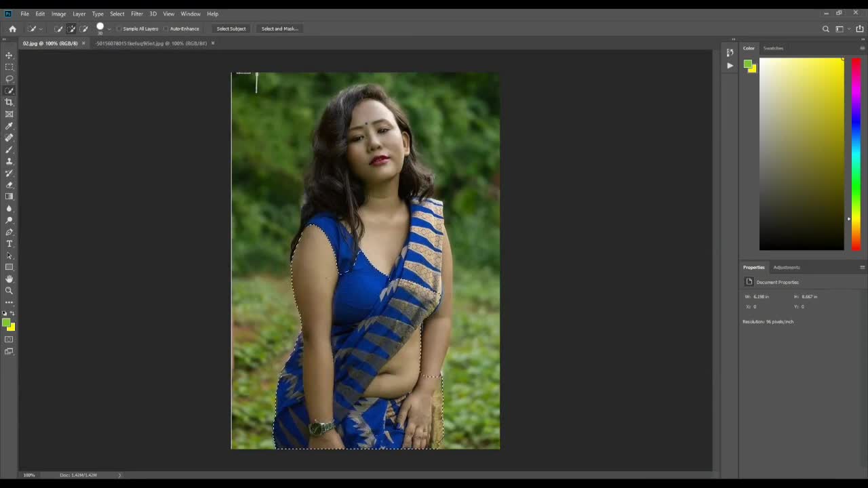868x488 pixels.
Task: Click the toolbox foreground green color swatch
Action: pyautogui.click(x=5, y=323)
